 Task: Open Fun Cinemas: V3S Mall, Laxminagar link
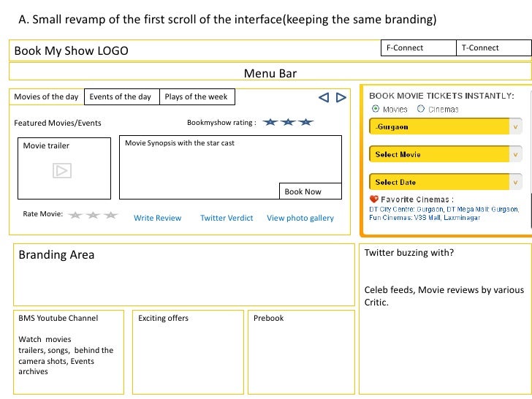click(x=425, y=218)
